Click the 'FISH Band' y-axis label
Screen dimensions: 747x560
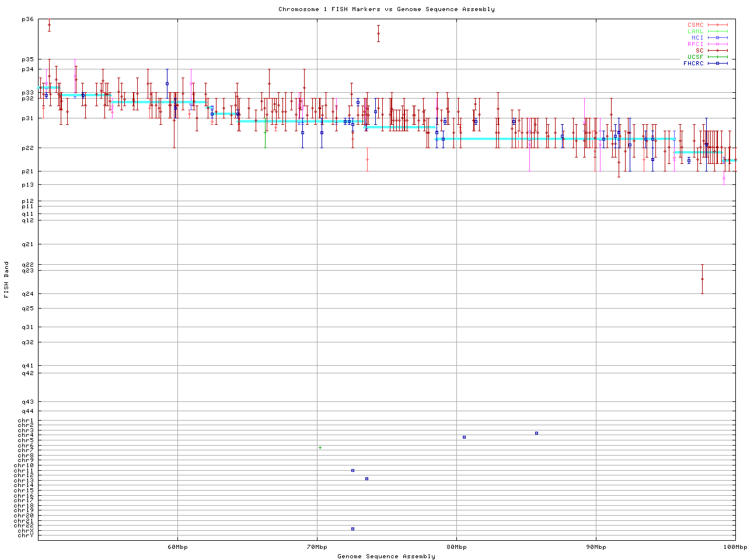click(x=7, y=279)
